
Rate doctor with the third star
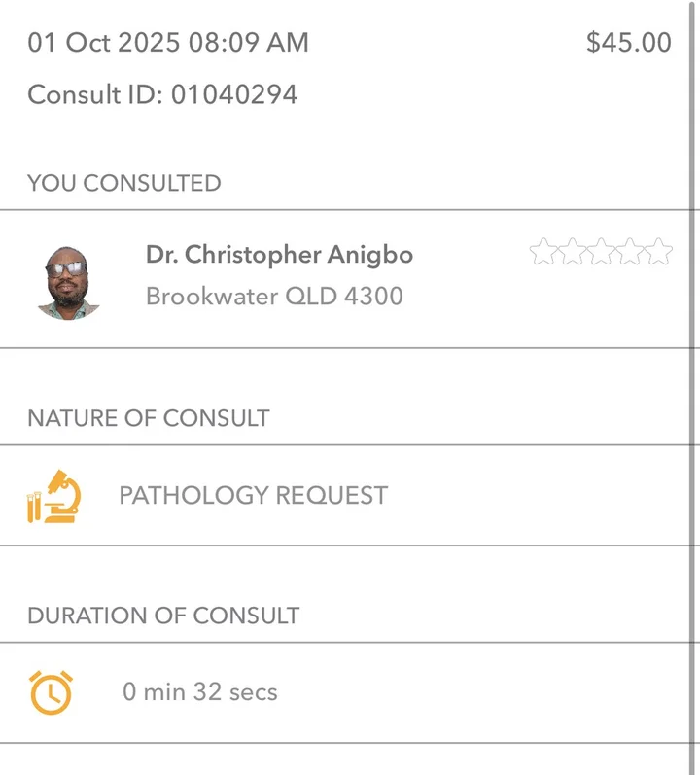[x=601, y=251]
